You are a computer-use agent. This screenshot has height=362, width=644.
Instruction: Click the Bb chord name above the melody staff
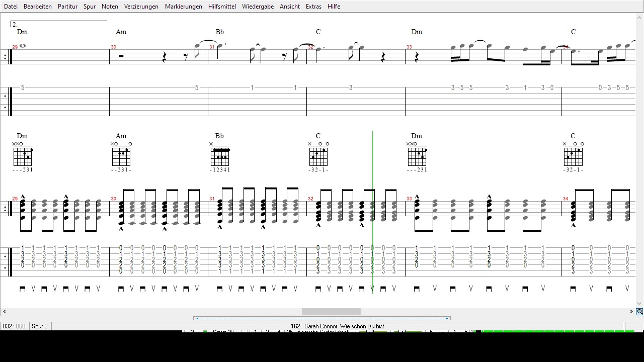pos(220,32)
